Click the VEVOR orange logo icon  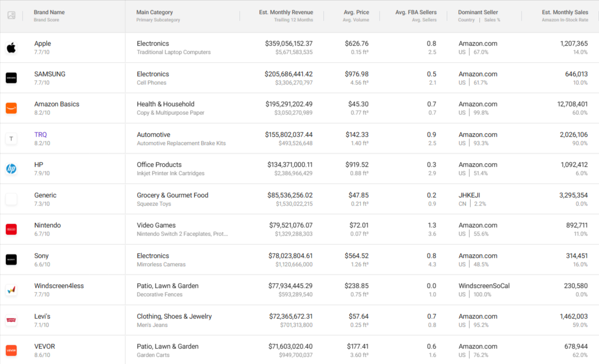pyautogui.click(x=11, y=350)
